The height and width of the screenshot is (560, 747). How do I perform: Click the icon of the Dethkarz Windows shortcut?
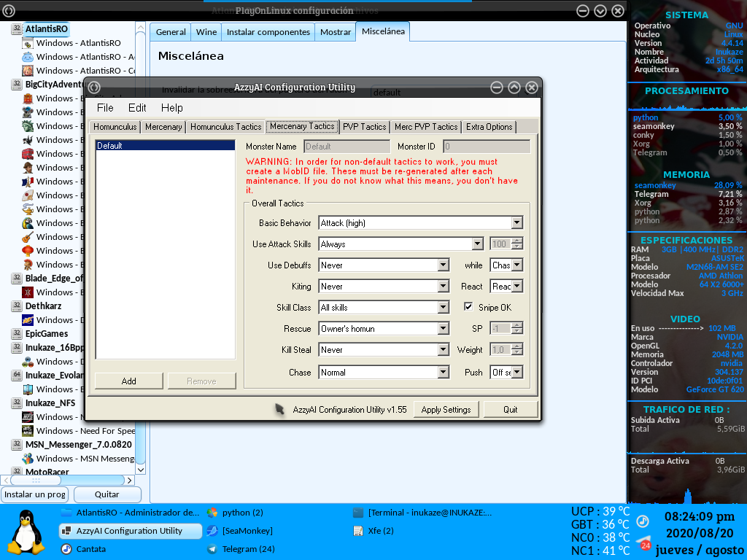click(28, 320)
